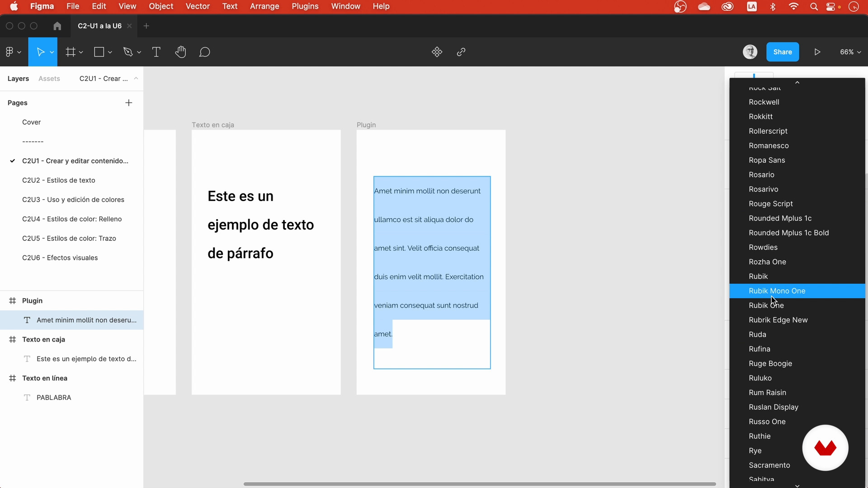The image size is (868, 488).
Task: Choose Rubrik Edge New font
Action: [797, 320]
